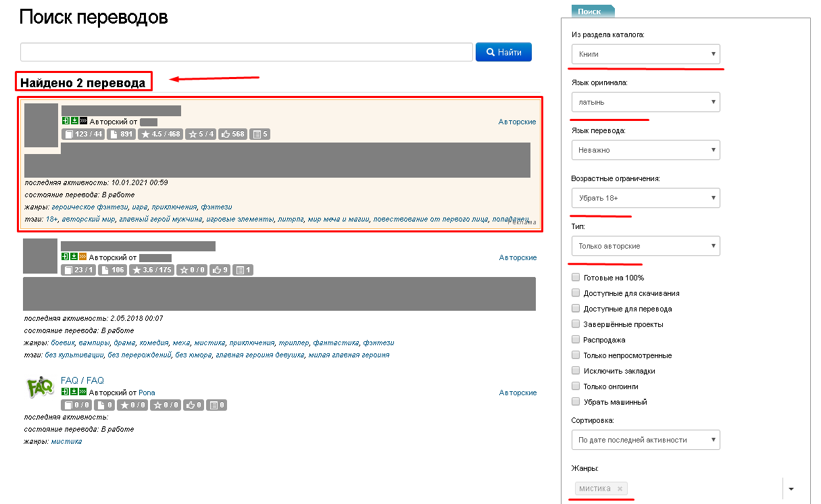Remove the "мистика" genre tag

[x=620, y=488]
